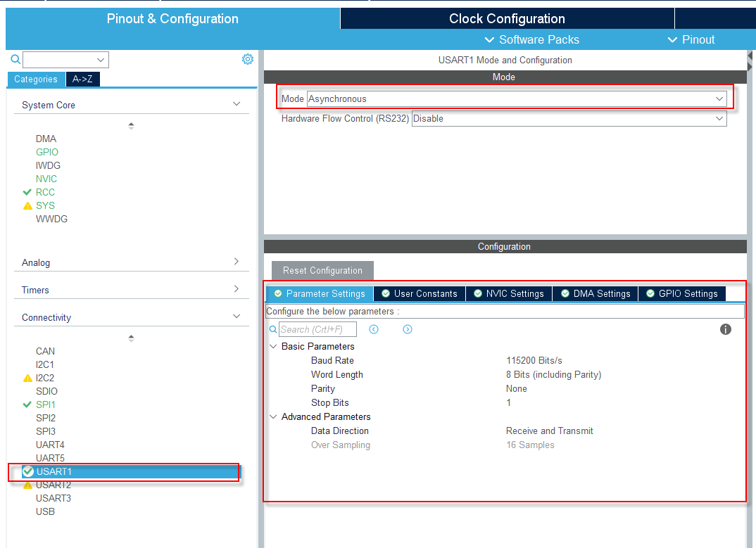Viewport: 756px width, 548px height.
Task: Select I2C1 peripheral
Action: click(45, 365)
